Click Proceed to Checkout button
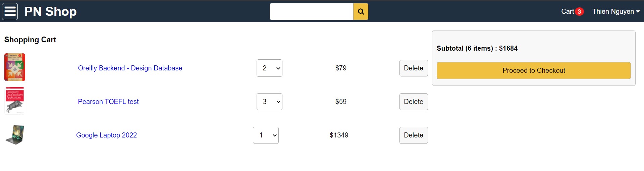This screenshot has height=171, width=644. pos(534,70)
